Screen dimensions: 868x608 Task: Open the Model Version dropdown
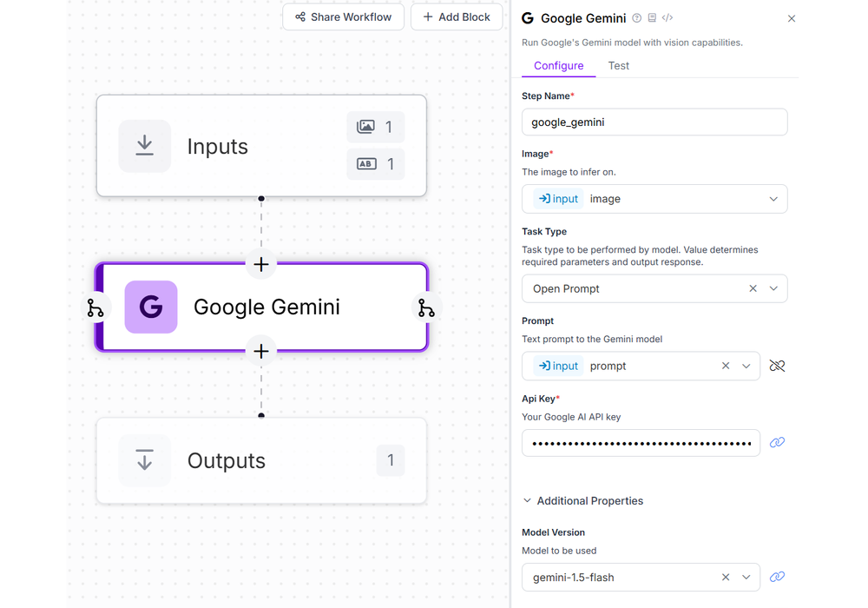[746, 577]
